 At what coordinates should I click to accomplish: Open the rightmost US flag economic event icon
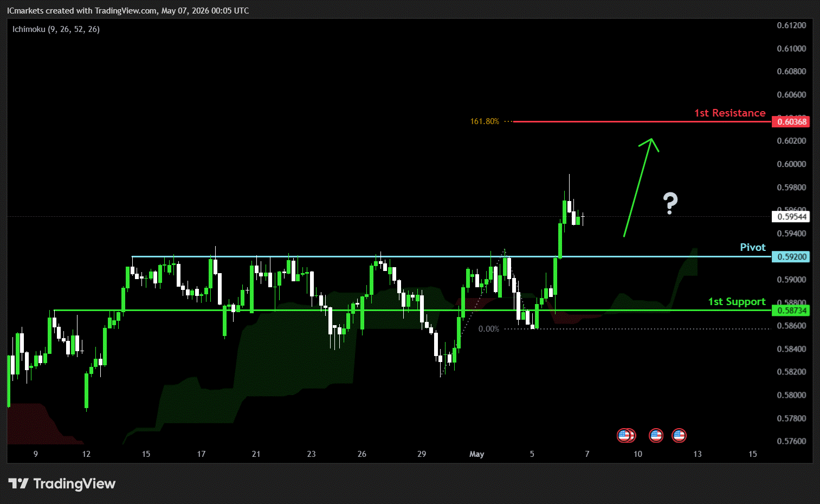pos(679,435)
